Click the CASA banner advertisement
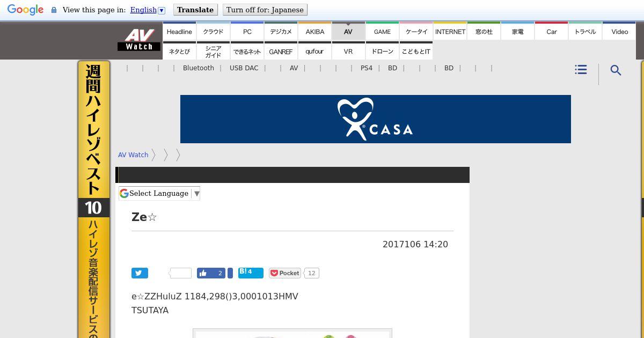This screenshot has width=644, height=338. point(376,119)
